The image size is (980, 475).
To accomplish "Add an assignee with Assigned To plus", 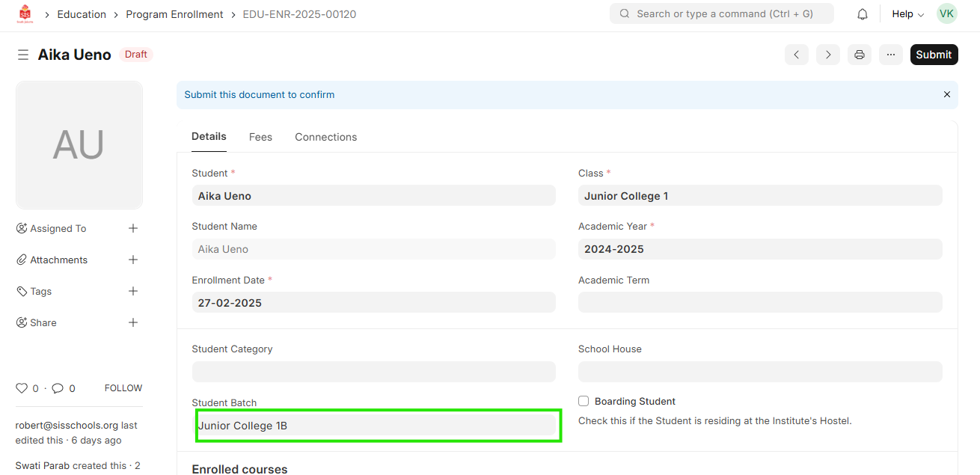I will coord(133,228).
